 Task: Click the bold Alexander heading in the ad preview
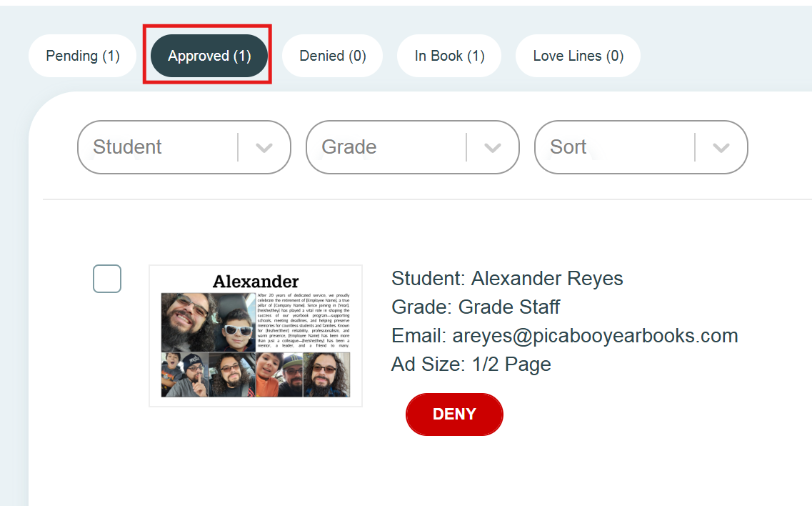tap(256, 282)
